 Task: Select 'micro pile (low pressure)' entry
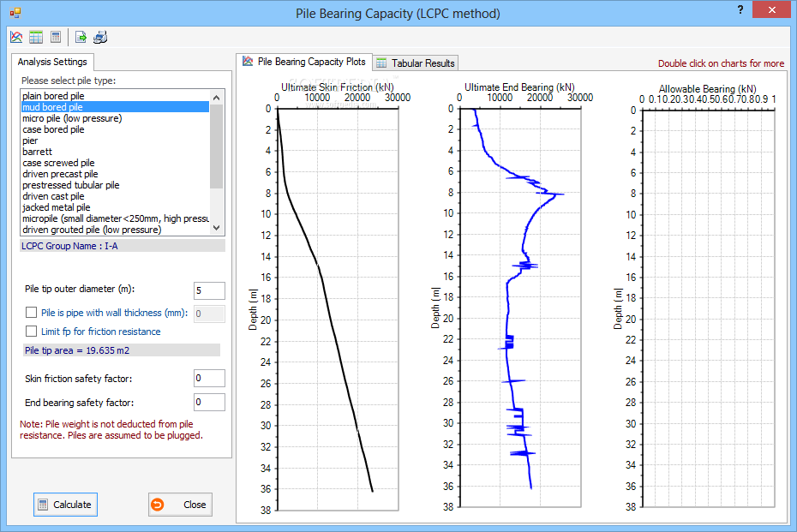[115, 118]
